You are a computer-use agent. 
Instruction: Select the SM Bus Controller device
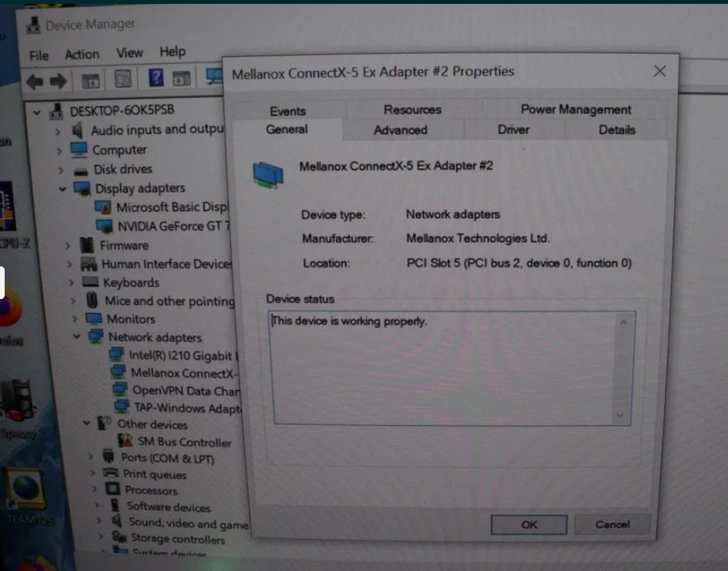coord(184,442)
